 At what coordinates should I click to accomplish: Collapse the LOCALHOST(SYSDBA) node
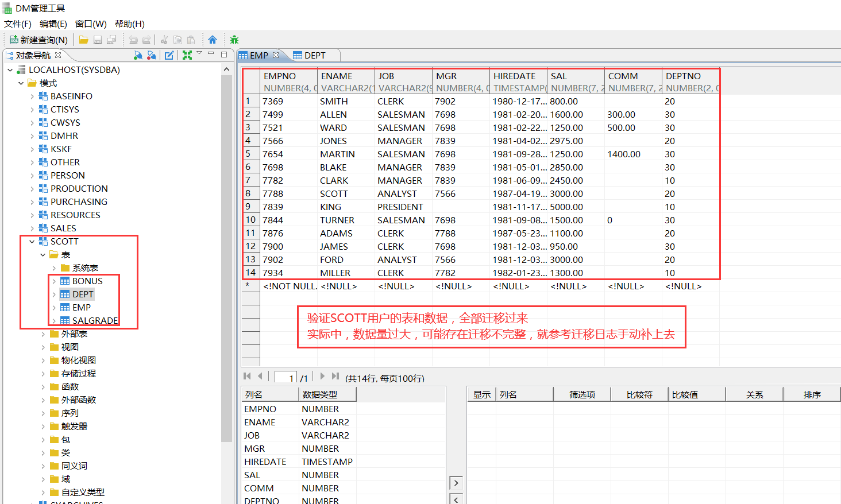[10, 70]
